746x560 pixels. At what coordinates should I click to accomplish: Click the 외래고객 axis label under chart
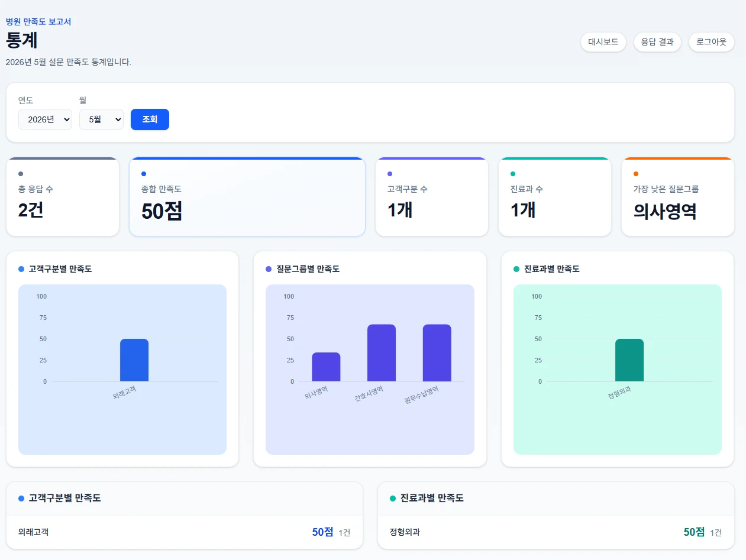[x=125, y=392]
